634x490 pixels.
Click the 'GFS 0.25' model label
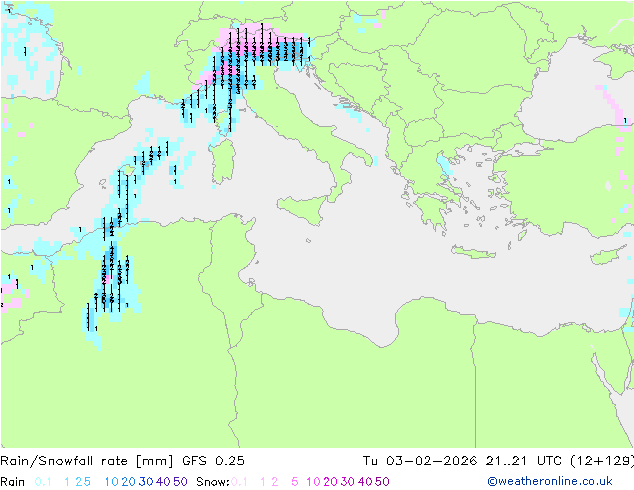coord(213,461)
